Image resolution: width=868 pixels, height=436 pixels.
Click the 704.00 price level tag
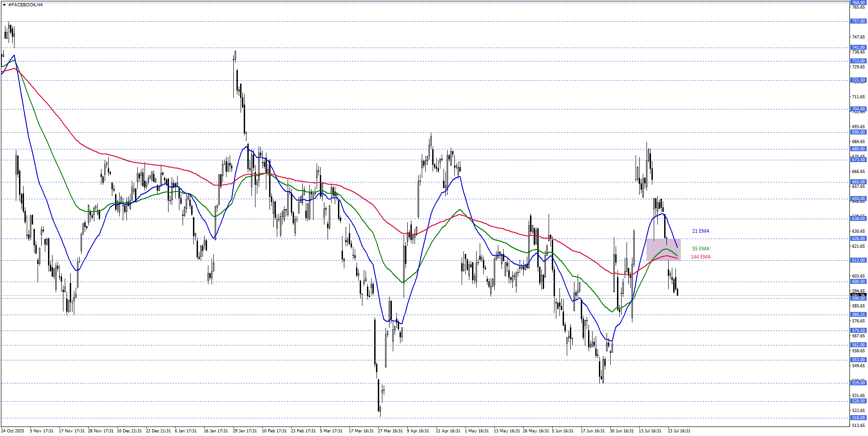click(858, 109)
